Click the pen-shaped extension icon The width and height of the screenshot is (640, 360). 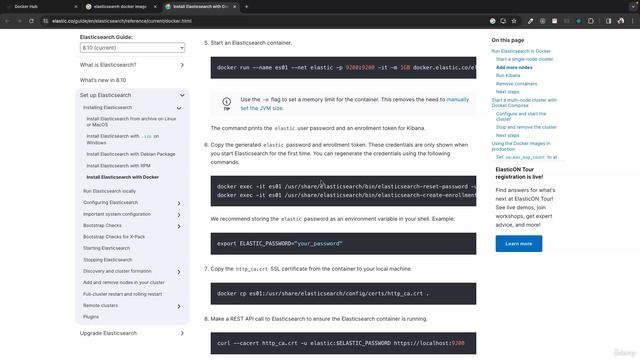(530, 21)
